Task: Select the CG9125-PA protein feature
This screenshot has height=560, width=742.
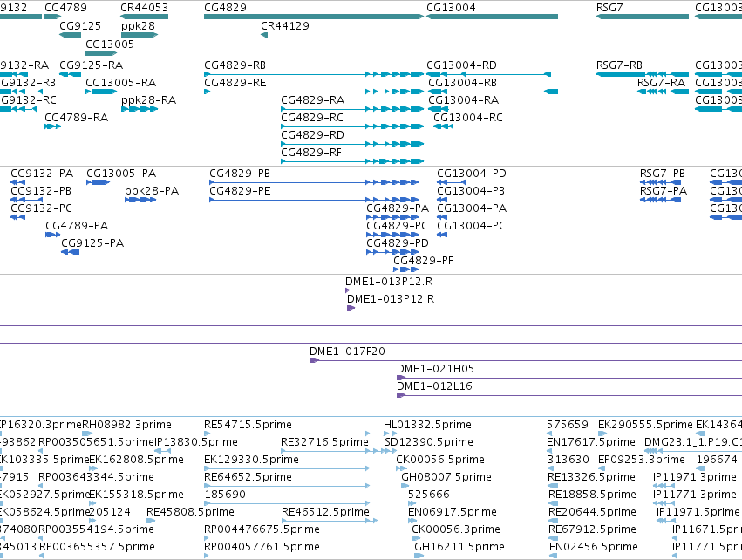Action: (70, 252)
